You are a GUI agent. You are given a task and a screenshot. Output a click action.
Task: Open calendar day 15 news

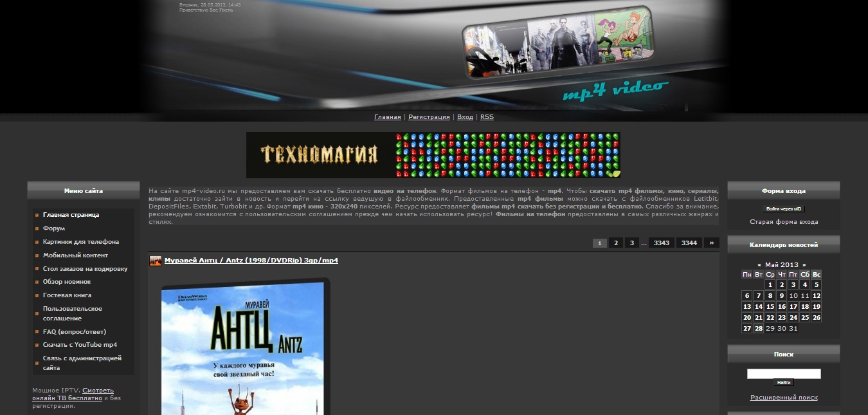click(x=770, y=307)
